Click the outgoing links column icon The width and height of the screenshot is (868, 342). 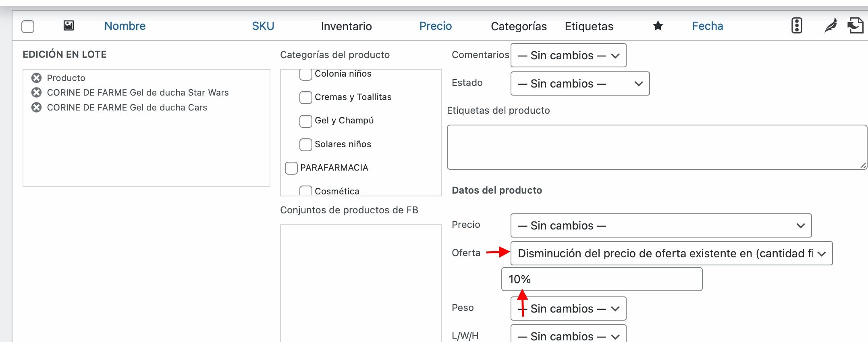pos(855,25)
